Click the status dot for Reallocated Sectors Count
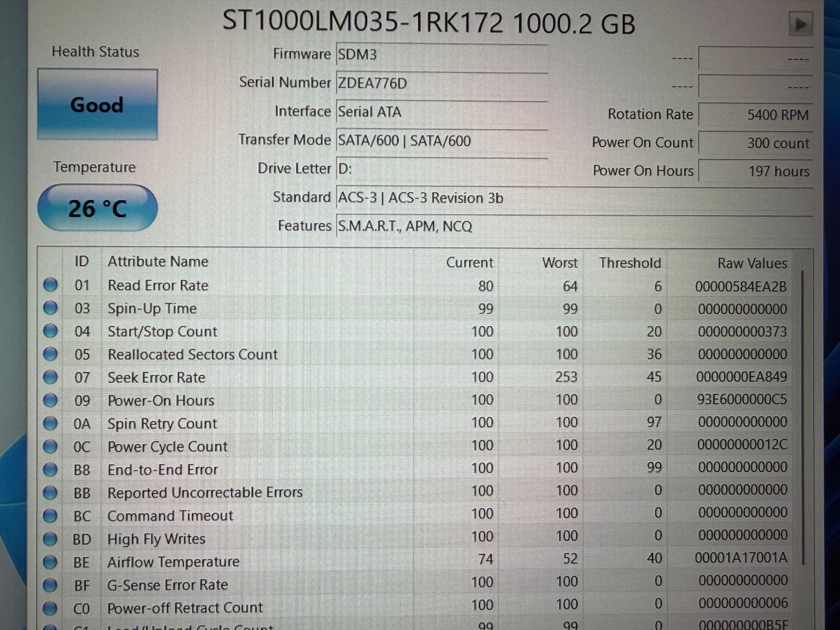Screen dimensions: 840x630 pos(50,354)
